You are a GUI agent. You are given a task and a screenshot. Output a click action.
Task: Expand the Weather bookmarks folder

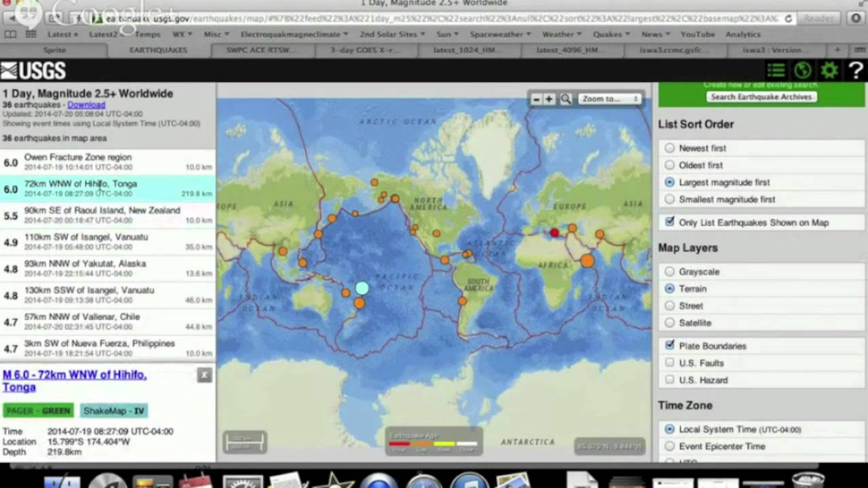tap(561, 35)
